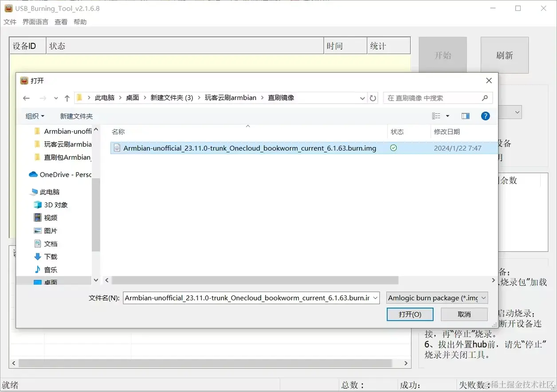
Task: Click the 文件名(N) input field
Action: click(x=247, y=298)
